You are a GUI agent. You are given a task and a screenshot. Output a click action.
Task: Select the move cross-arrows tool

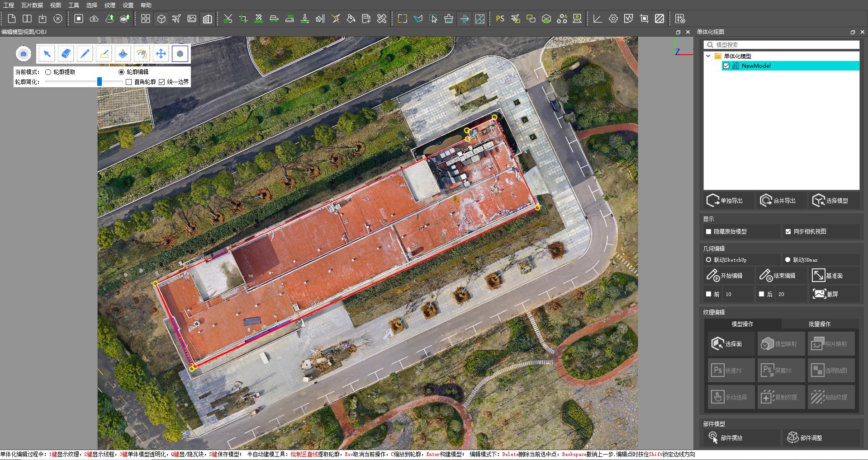coord(161,54)
